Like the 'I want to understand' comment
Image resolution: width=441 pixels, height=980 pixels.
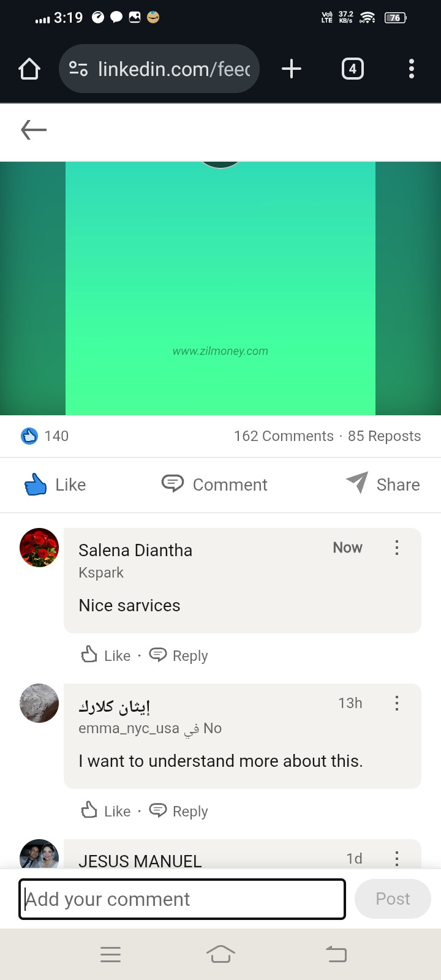(x=106, y=811)
